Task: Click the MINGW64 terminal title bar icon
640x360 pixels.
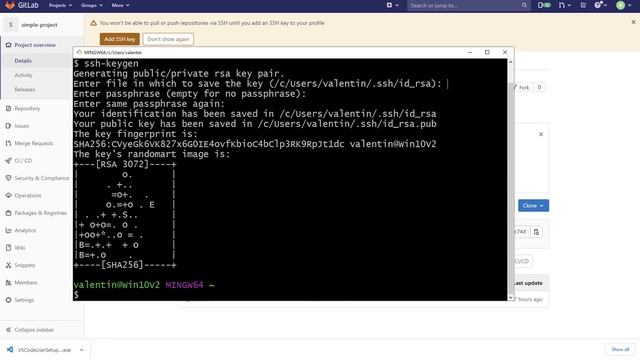Action: 79,52
